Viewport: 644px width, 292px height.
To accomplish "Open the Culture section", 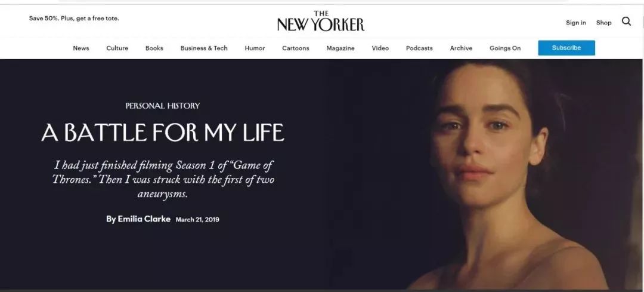I will tap(117, 48).
